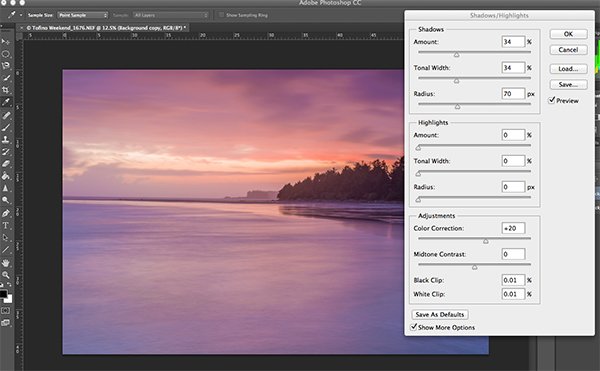
Task: Cancel the Shadows/Highlights dialog
Action: pos(568,50)
